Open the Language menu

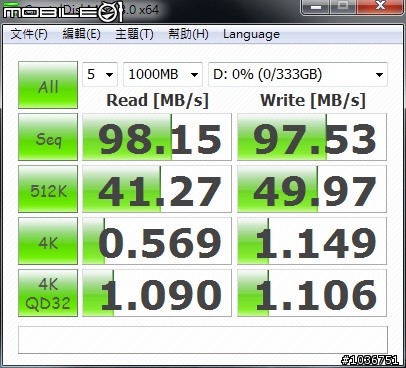[x=251, y=34]
